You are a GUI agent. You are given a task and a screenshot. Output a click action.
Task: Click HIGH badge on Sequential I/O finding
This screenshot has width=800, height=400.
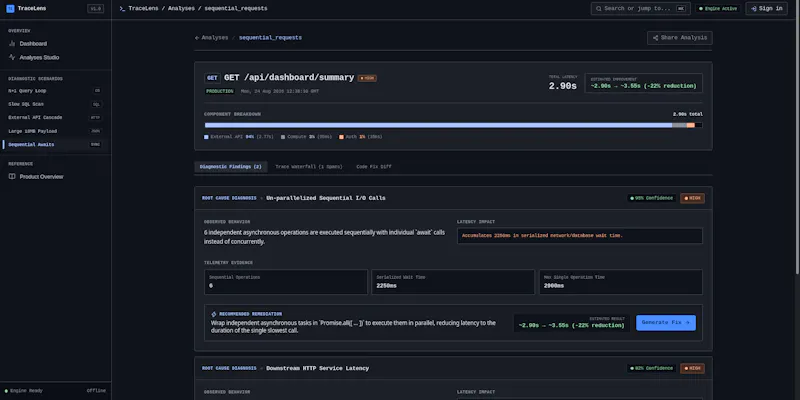(x=692, y=198)
